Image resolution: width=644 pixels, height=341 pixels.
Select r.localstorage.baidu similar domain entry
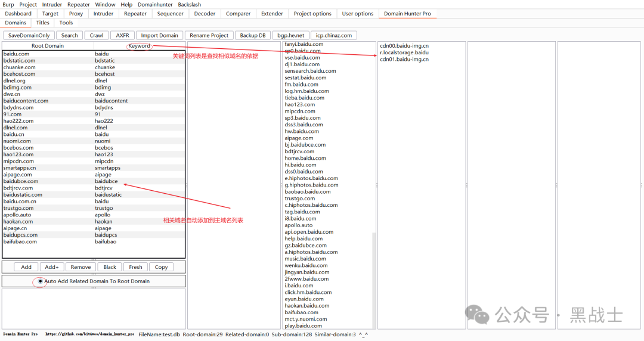pyautogui.click(x=404, y=52)
